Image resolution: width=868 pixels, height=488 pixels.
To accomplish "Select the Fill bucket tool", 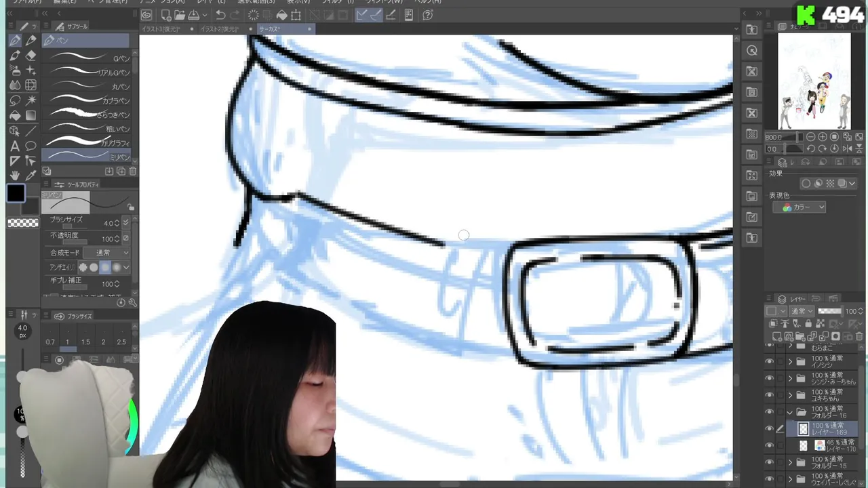I will coord(15,115).
